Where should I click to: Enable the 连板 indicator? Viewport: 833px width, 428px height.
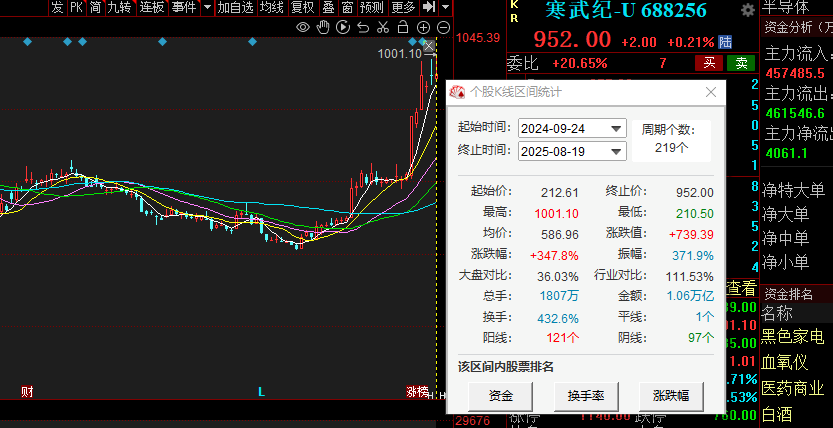click(152, 7)
